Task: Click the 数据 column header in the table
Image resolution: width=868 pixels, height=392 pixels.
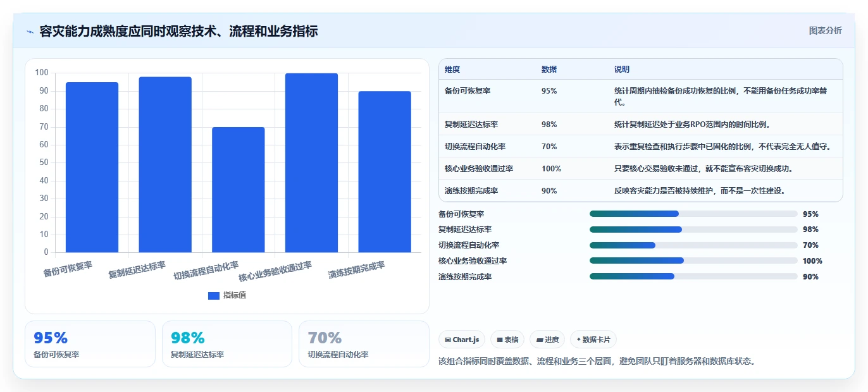Action: click(x=549, y=70)
